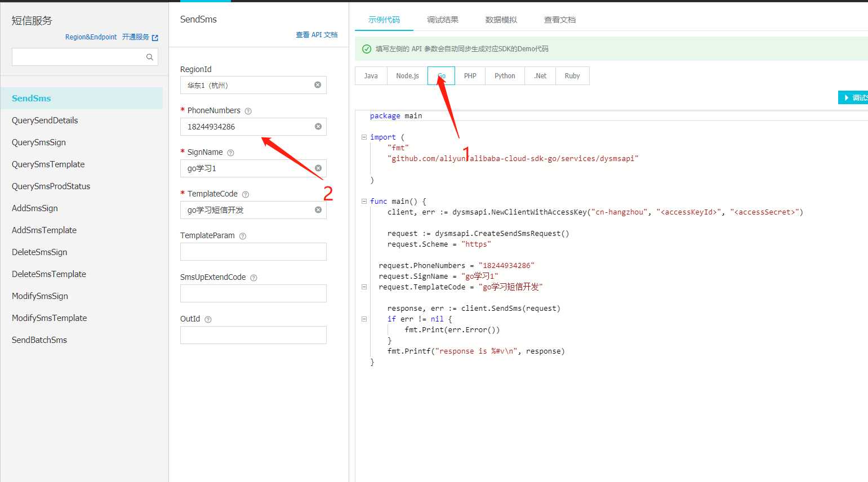
Task: Click into the SmsUpExtendCode input field
Action: coord(253,293)
